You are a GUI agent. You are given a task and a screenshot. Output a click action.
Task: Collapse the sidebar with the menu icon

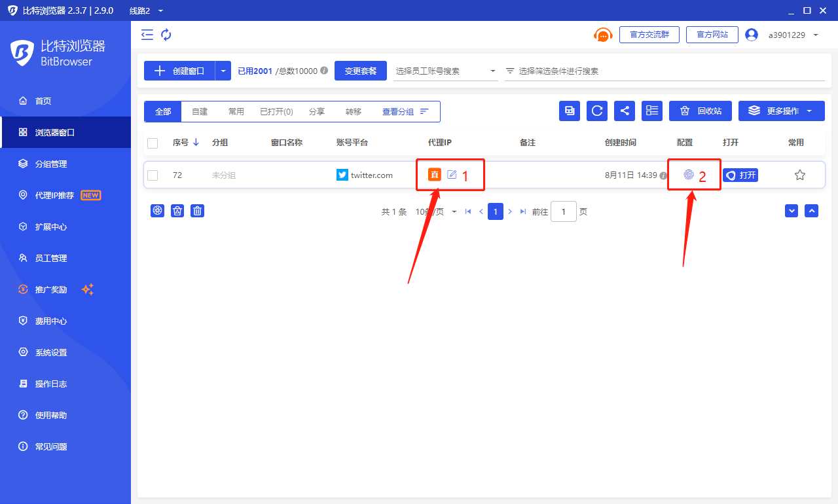pyautogui.click(x=147, y=35)
